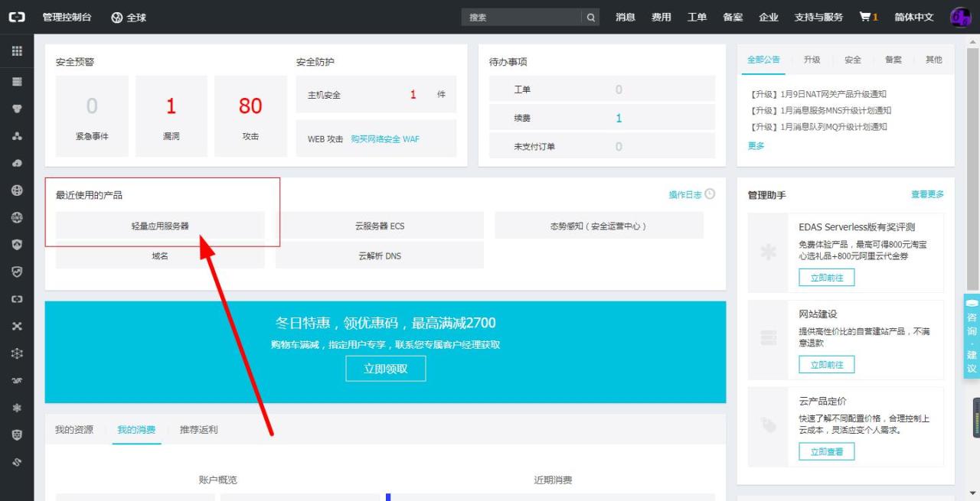The image size is (980, 501).
Task: Open 云解析 DNS product
Action: point(380,255)
